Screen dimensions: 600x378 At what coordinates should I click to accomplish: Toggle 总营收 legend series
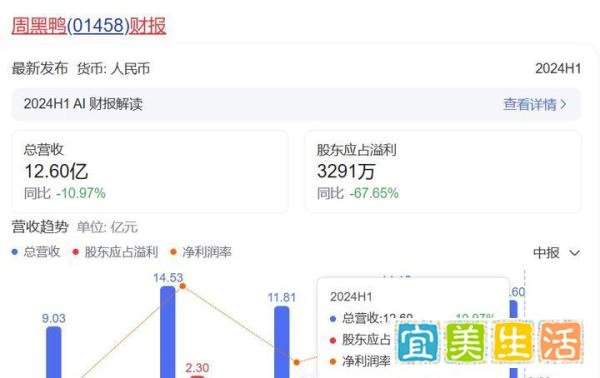point(36,252)
